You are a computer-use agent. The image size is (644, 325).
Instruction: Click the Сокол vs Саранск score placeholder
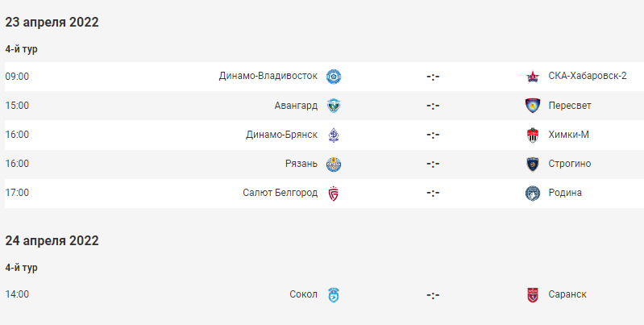click(x=433, y=294)
